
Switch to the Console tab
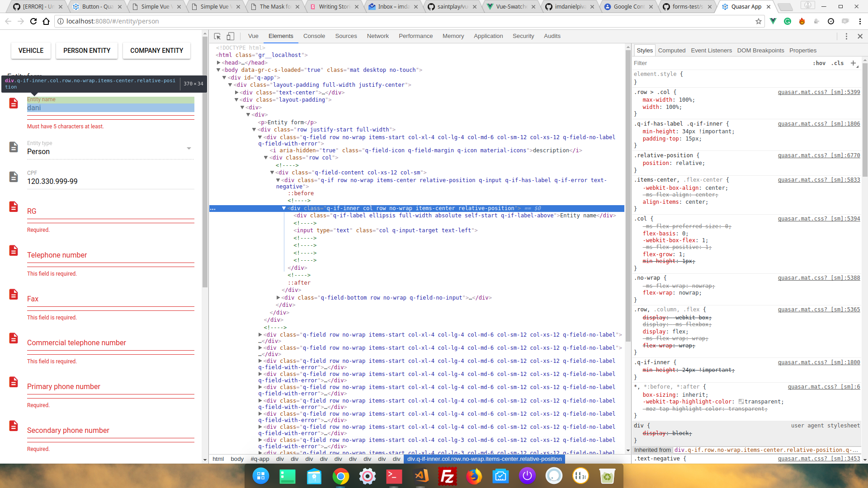314,36
